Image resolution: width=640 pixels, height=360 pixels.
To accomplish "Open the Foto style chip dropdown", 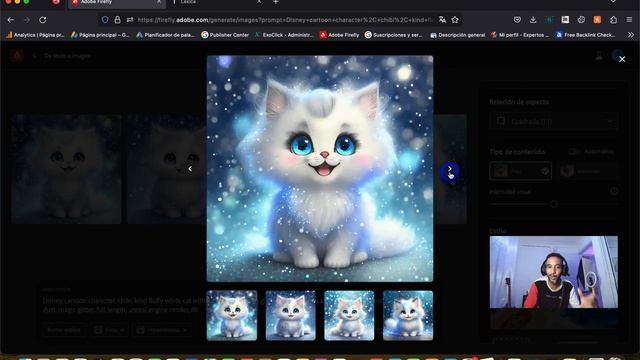I will 109,330.
